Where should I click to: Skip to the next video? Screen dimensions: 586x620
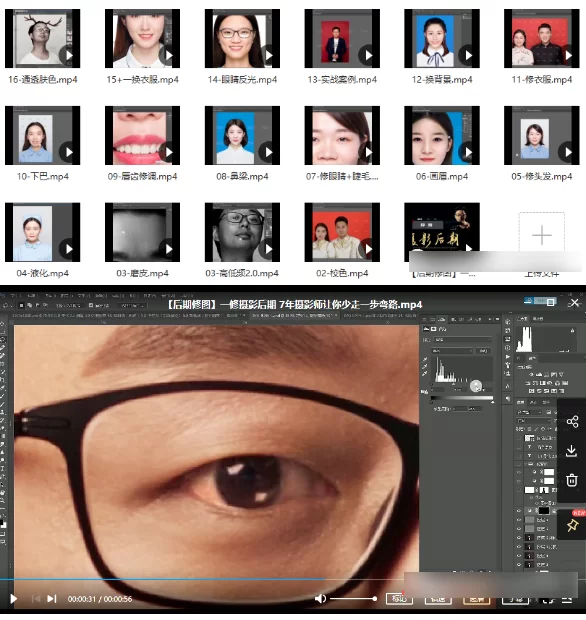coord(52,599)
